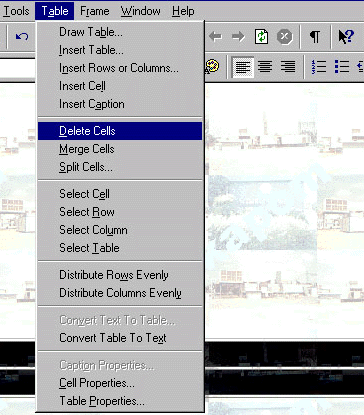
Task: Select Distribute Columns Evenly option
Action: click(120, 293)
